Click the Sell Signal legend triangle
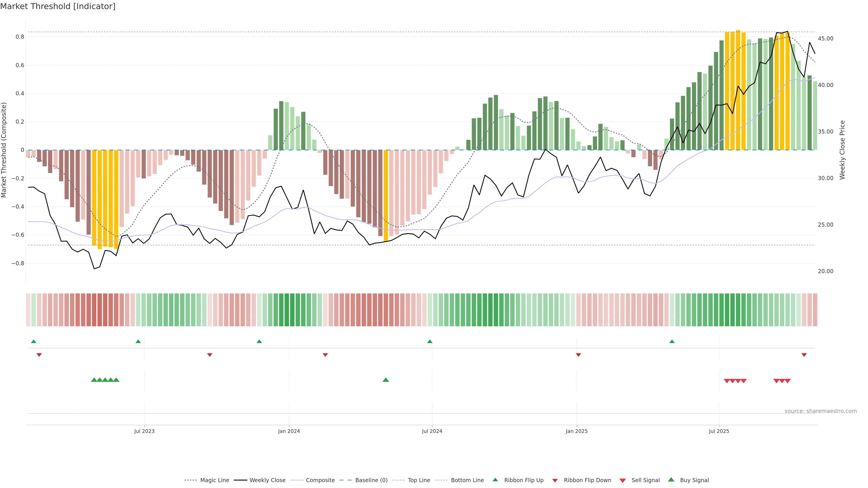 pyautogui.click(x=623, y=481)
